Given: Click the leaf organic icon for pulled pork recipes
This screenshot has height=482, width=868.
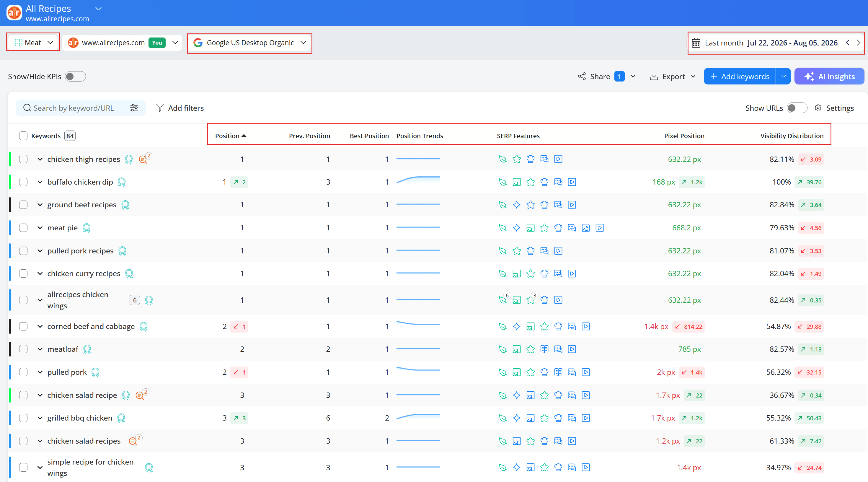Looking at the screenshot, I should [x=503, y=251].
